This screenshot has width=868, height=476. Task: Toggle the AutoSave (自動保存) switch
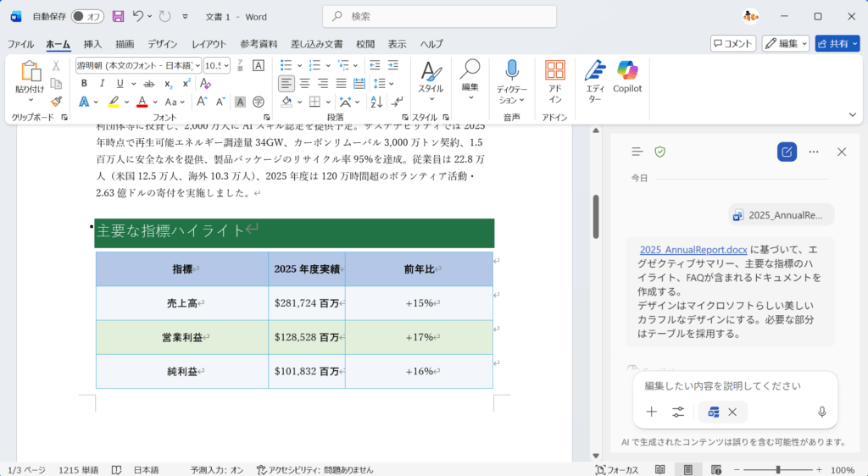point(86,16)
